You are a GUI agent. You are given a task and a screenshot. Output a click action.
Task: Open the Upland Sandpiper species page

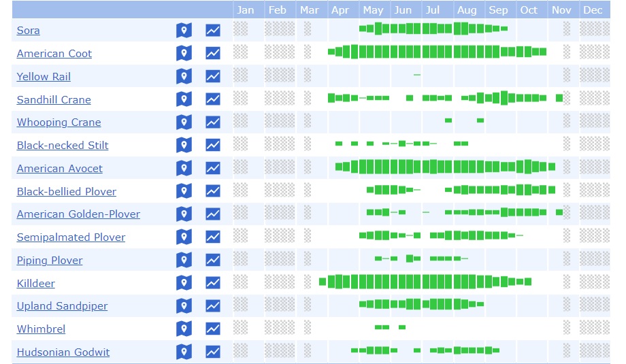click(x=62, y=306)
